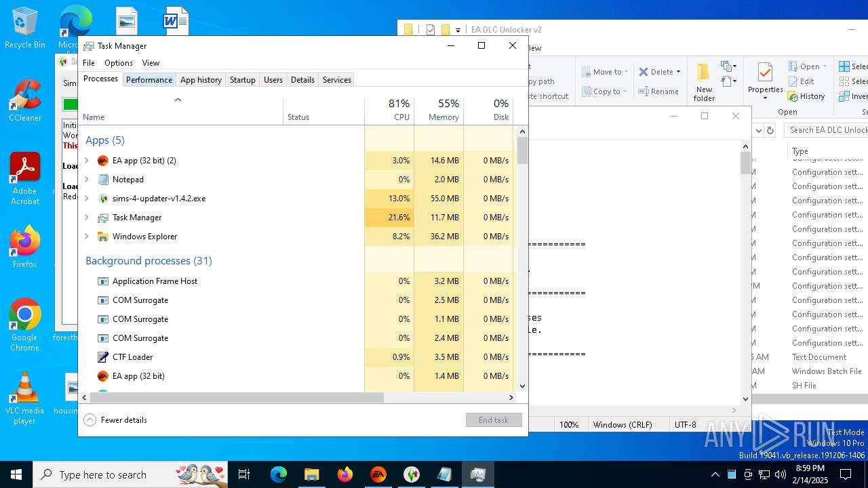Viewport: 868px width, 488px height.
Task: Click EA app taskbar icon
Action: 378,474
